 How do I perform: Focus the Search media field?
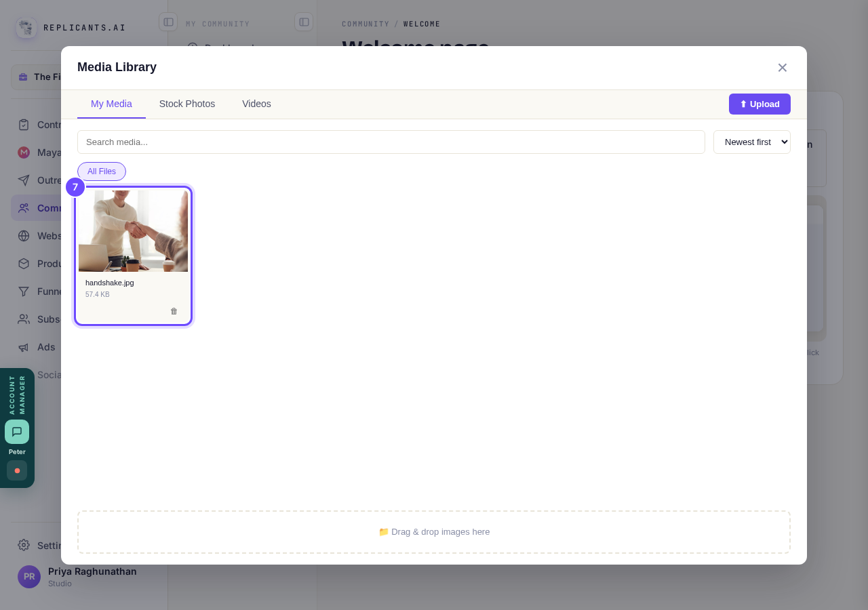tap(391, 142)
